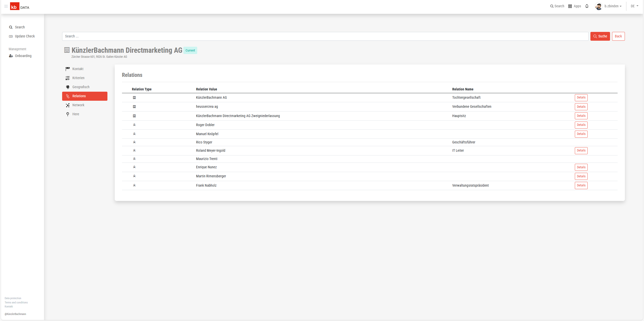The width and height of the screenshot is (644, 321).
Task: Click the Relation Type column header
Action: click(142, 89)
